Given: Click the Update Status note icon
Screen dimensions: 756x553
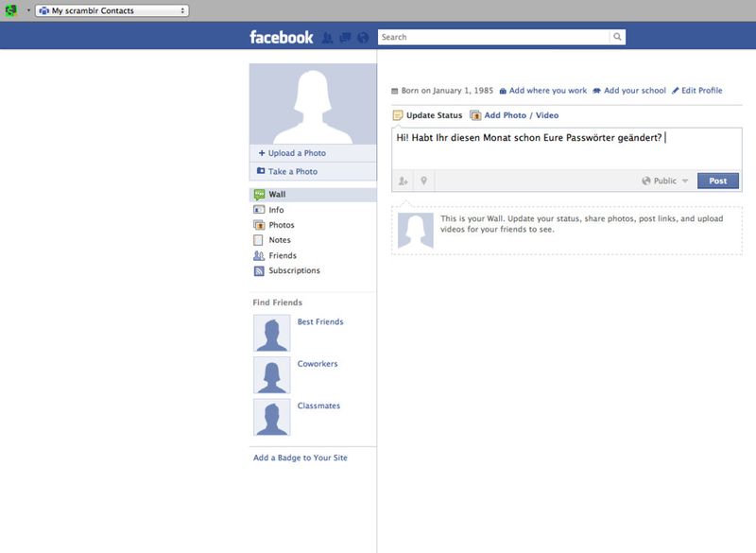Looking at the screenshot, I should tap(398, 115).
